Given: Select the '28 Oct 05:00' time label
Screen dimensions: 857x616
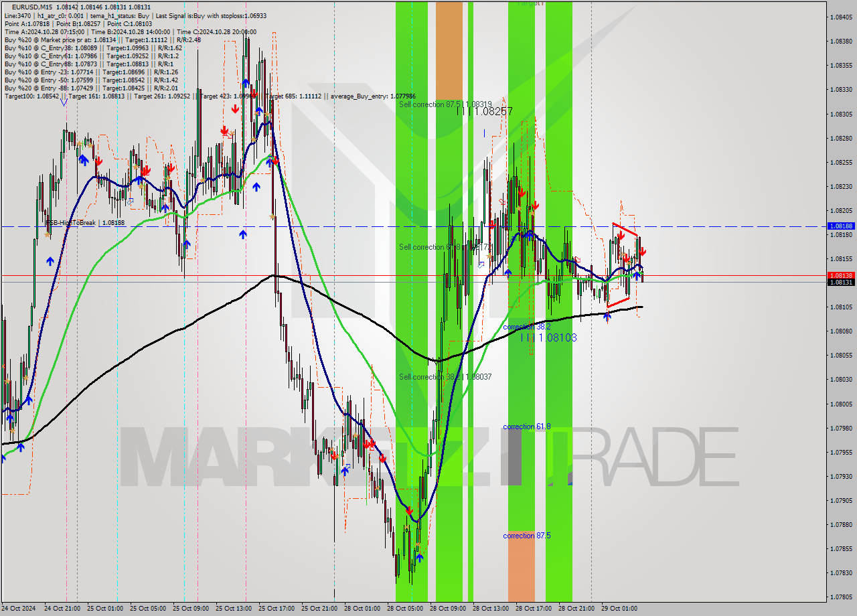Looking at the screenshot, I should (406, 609).
